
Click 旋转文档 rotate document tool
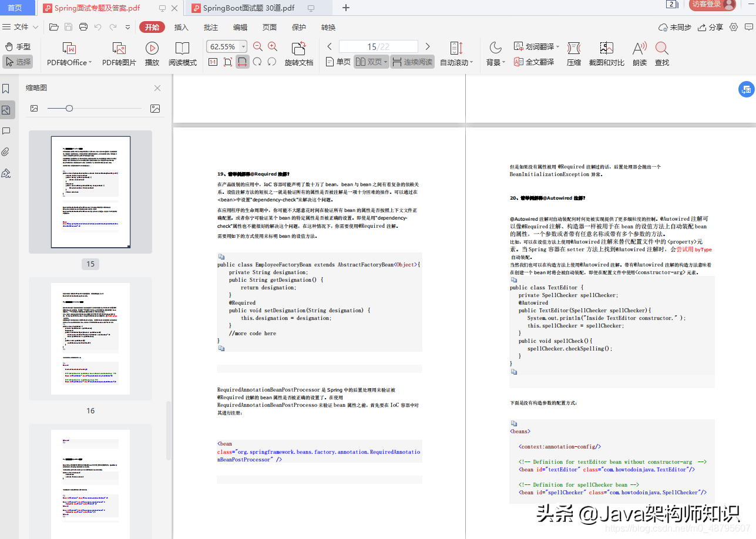tap(299, 55)
